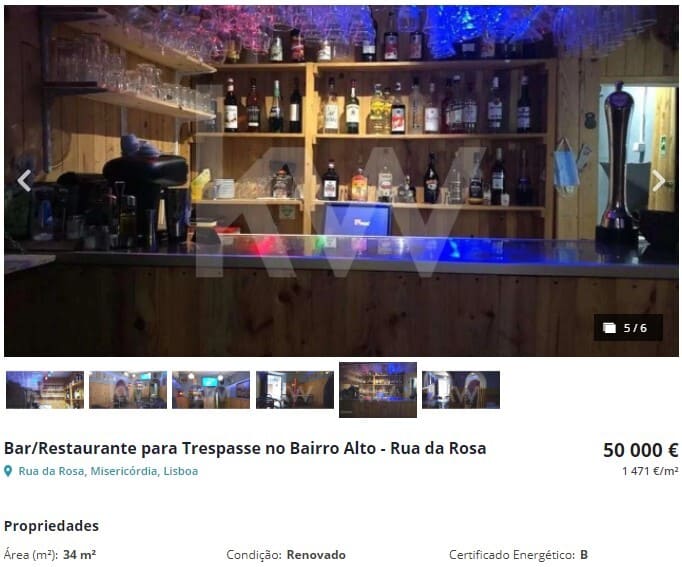
Task: Select the Propriedades section heading
Action: 51,526
